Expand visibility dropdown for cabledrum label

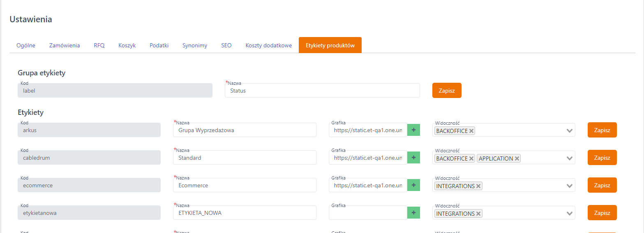pos(569,158)
